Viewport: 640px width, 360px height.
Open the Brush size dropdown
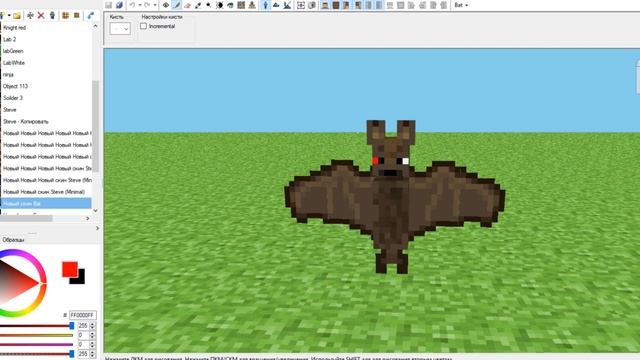pos(120,29)
